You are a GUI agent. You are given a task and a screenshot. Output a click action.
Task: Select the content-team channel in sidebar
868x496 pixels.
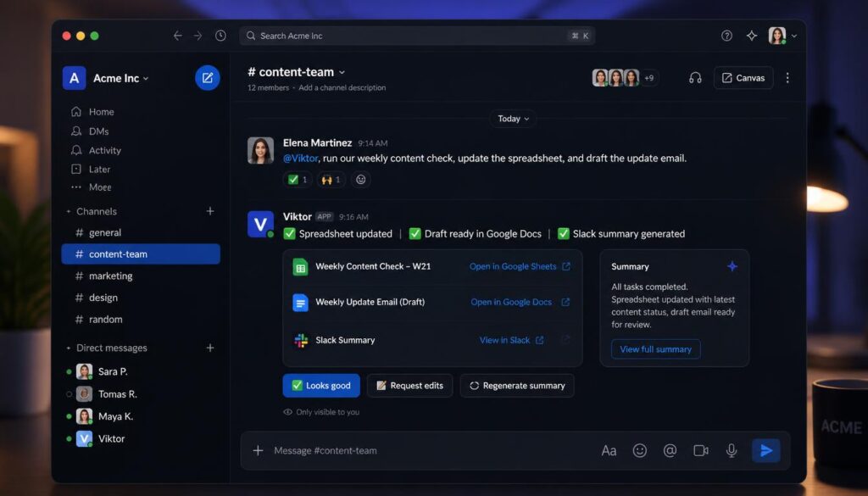click(141, 254)
